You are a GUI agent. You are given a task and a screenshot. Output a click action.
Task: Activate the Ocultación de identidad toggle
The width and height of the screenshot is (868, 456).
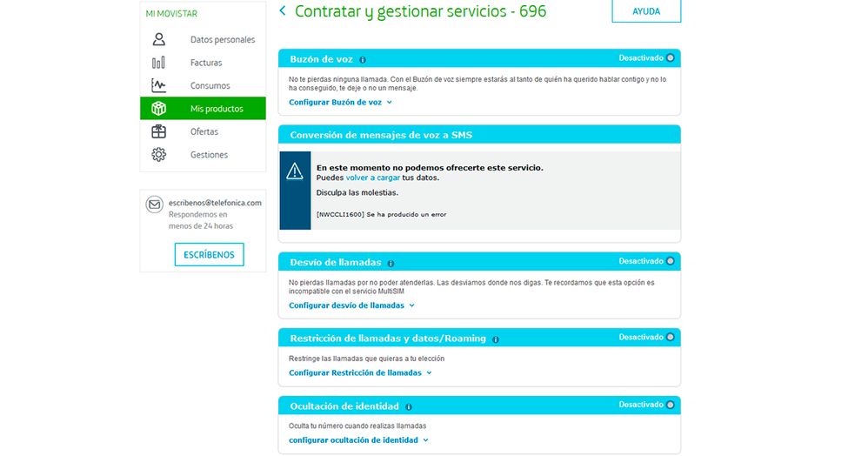[x=670, y=405]
